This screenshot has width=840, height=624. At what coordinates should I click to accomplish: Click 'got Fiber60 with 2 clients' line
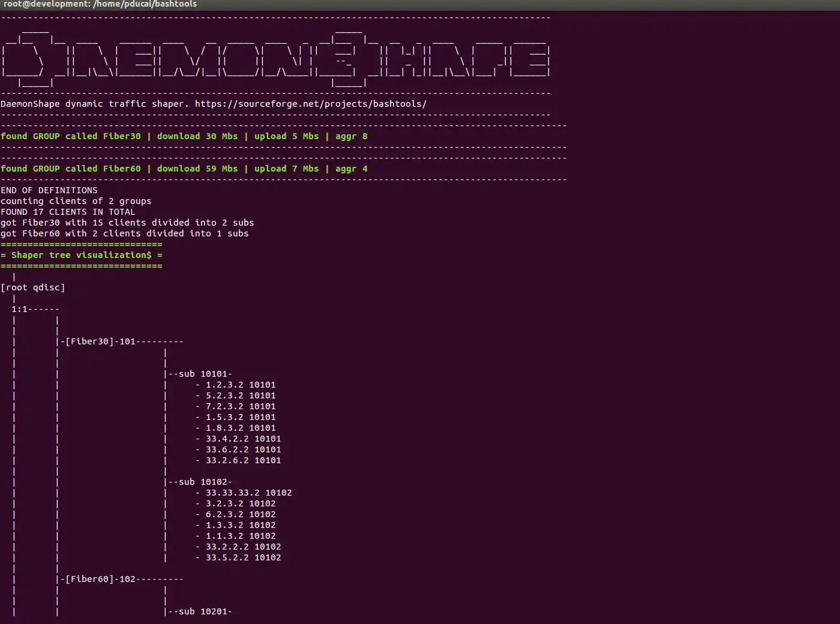pyautogui.click(x=125, y=233)
